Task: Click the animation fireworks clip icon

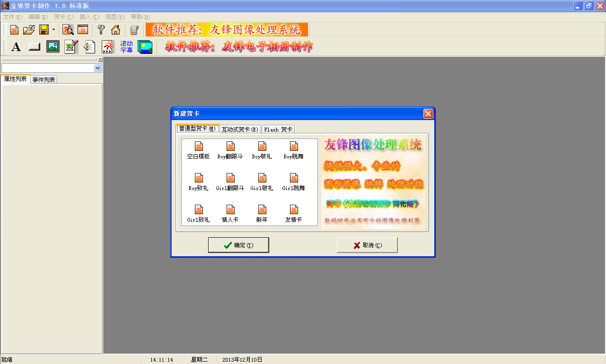Action: 108,47
